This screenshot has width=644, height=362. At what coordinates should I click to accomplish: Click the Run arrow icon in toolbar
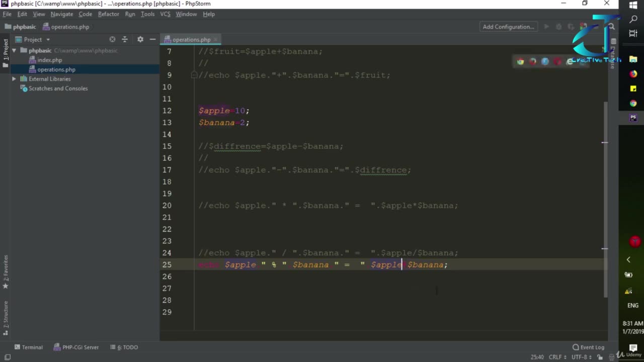pos(546,27)
